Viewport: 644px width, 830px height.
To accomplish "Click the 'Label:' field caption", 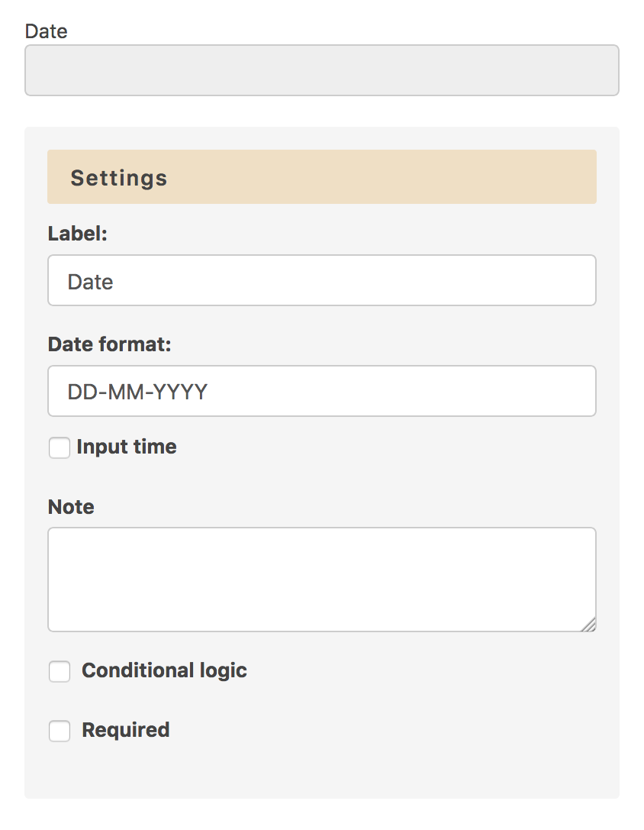I will click(x=78, y=234).
